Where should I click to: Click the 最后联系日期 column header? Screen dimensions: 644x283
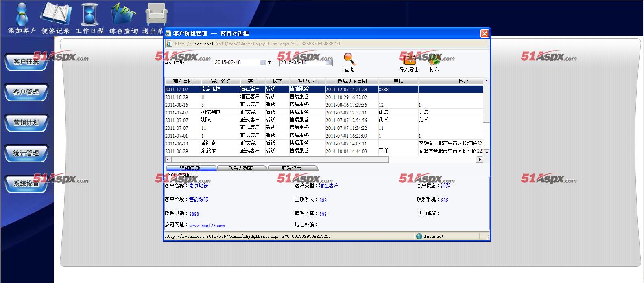352,81
